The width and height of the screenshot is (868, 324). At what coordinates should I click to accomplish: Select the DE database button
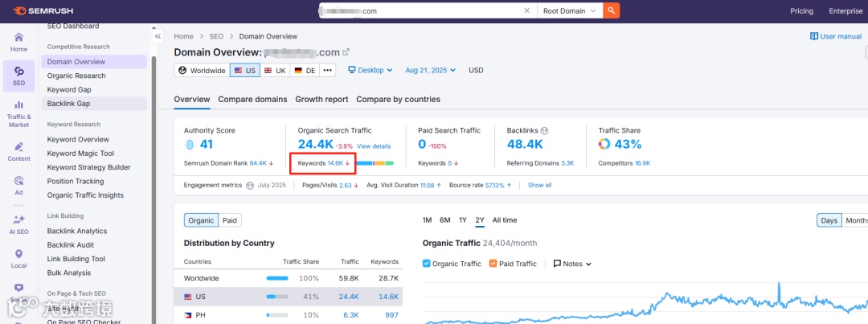tap(305, 70)
